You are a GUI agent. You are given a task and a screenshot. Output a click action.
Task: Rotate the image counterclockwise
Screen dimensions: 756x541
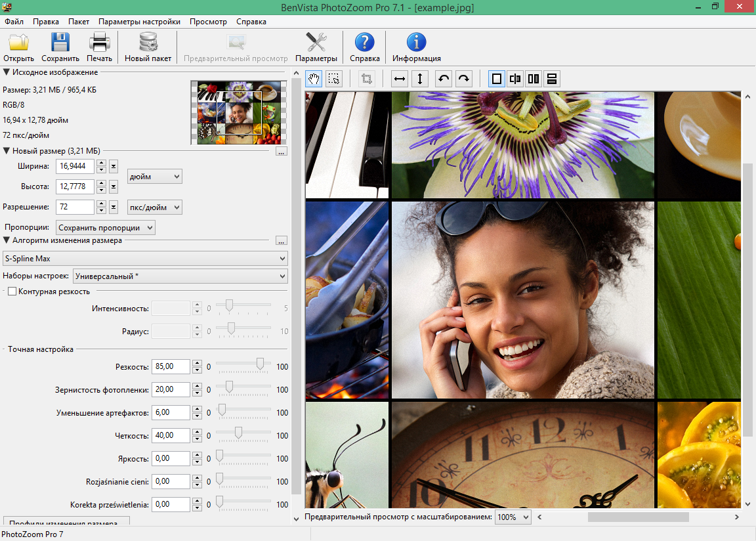(444, 79)
